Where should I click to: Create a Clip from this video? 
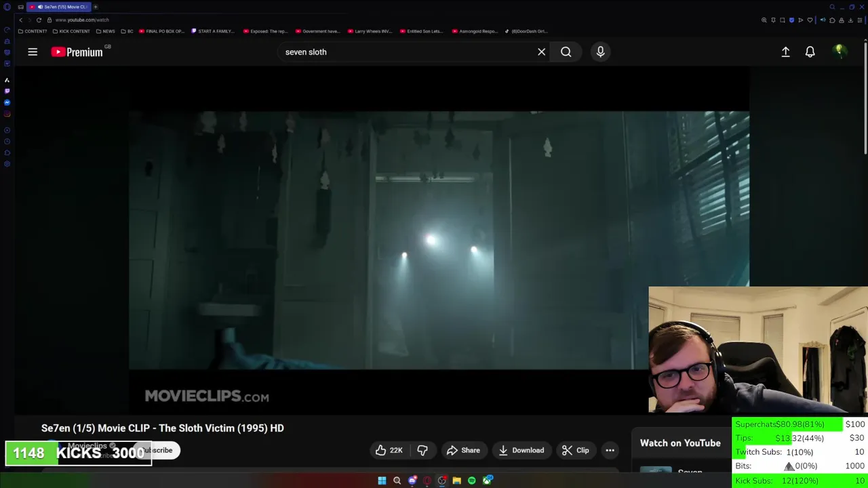(x=575, y=450)
